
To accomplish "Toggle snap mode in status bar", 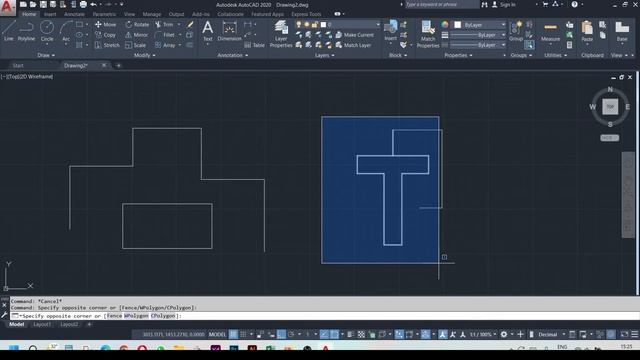I will click(243, 334).
